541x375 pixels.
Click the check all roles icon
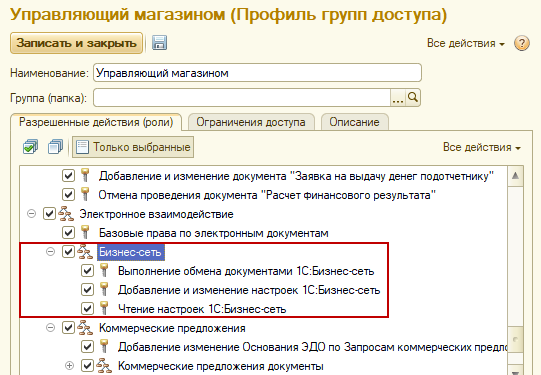(30, 147)
